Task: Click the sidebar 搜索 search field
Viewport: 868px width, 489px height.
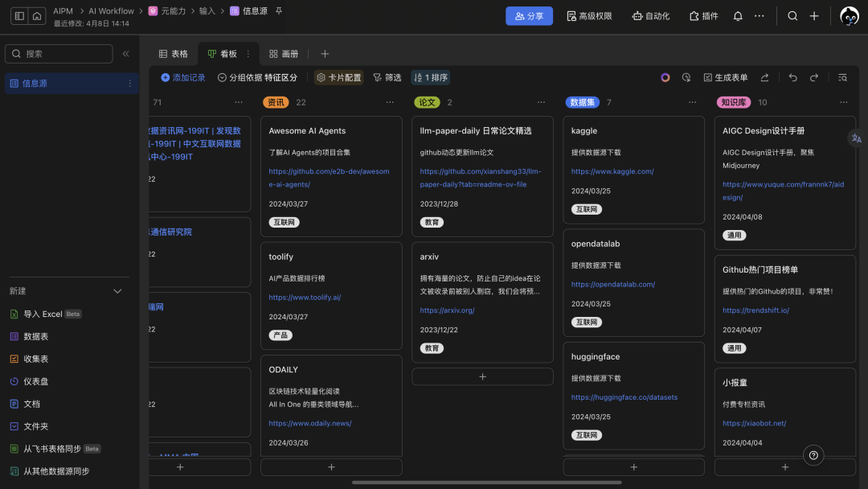Action: pos(59,54)
